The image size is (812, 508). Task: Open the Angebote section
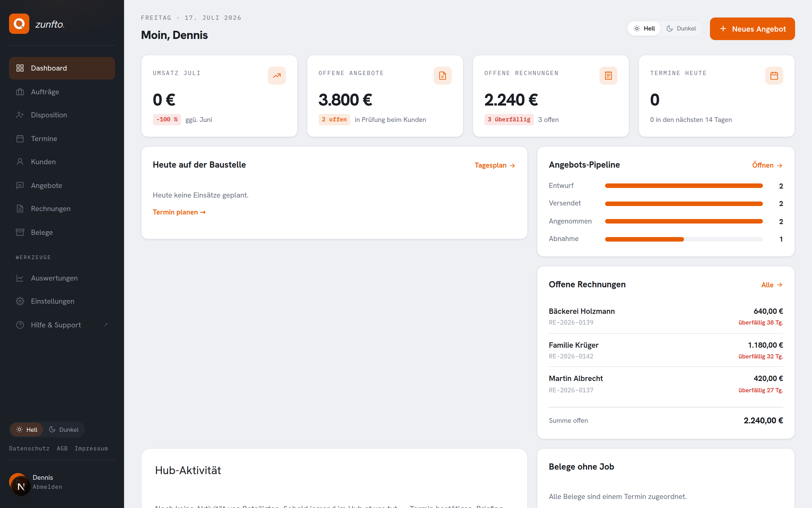[x=62, y=185]
